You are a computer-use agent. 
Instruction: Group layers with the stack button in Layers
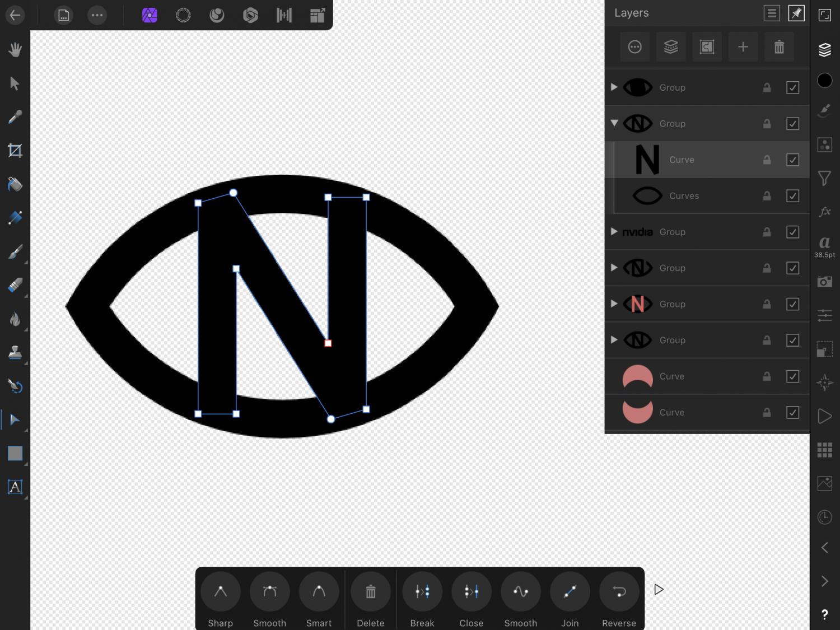click(671, 47)
